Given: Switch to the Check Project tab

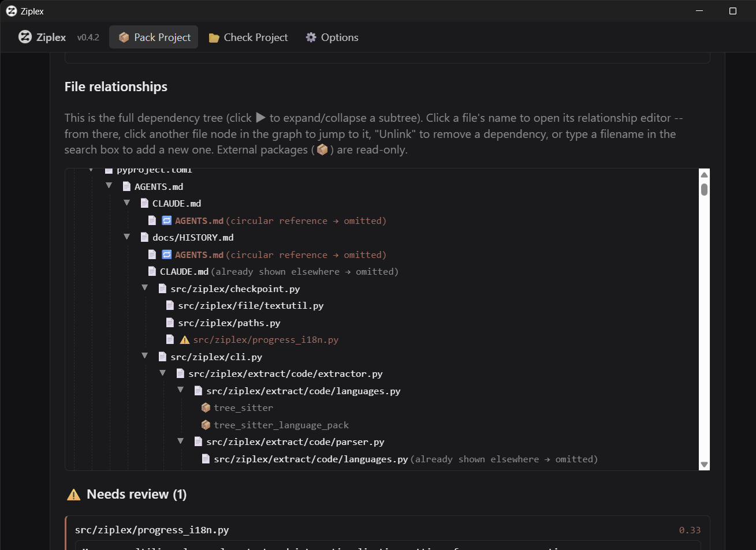Looking at the screenshot, I should click(x=248, y=37).
